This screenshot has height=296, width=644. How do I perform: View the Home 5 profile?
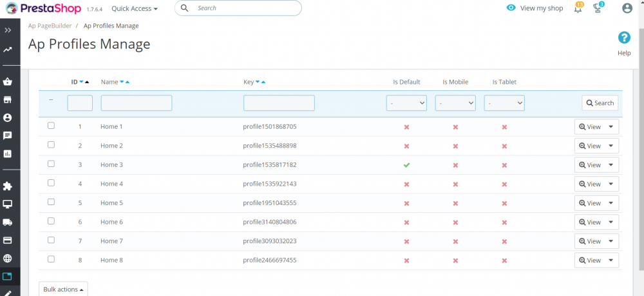coord(590,204)
